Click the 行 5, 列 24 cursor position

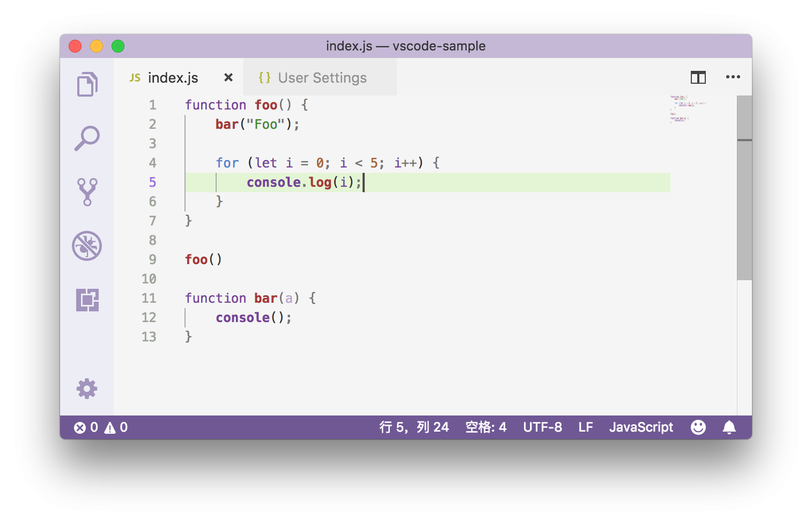click(x=414, y=427)
